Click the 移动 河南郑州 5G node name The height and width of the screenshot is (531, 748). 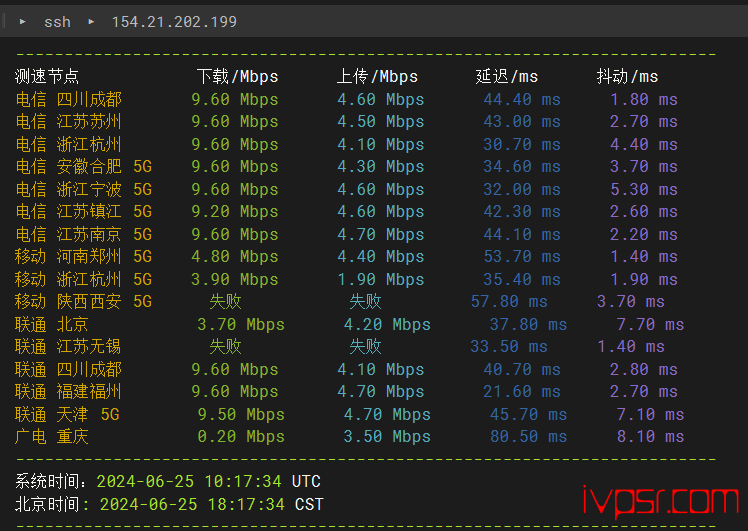click(x=84, y=257)
